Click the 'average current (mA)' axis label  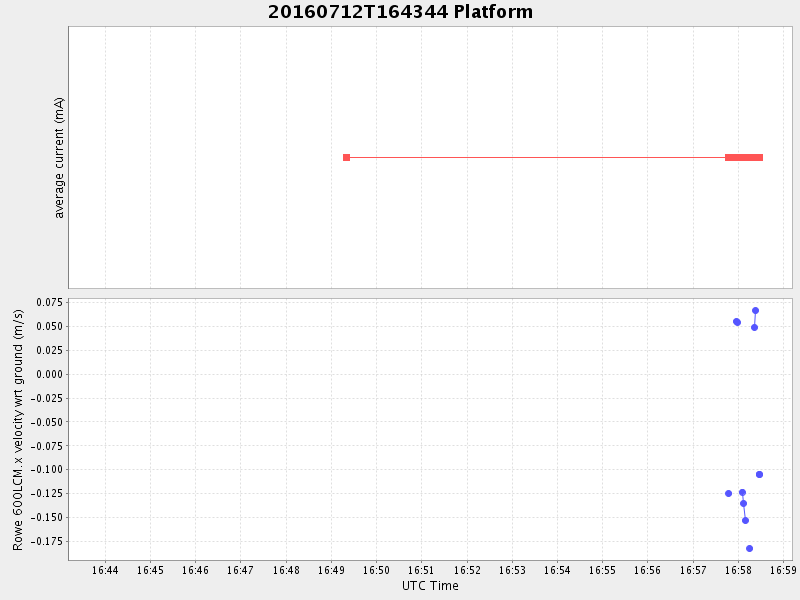point(59,157)
